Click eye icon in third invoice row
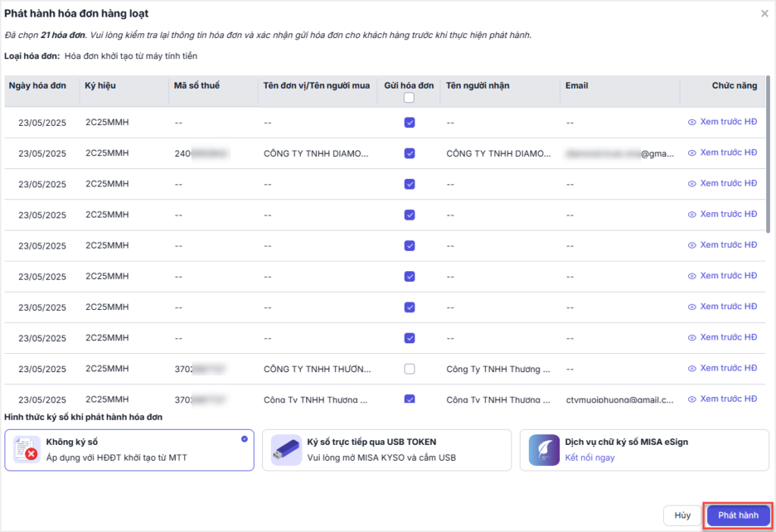Viewport: 776px width, 532px height. pyautogui.click(x=692, y=183)
